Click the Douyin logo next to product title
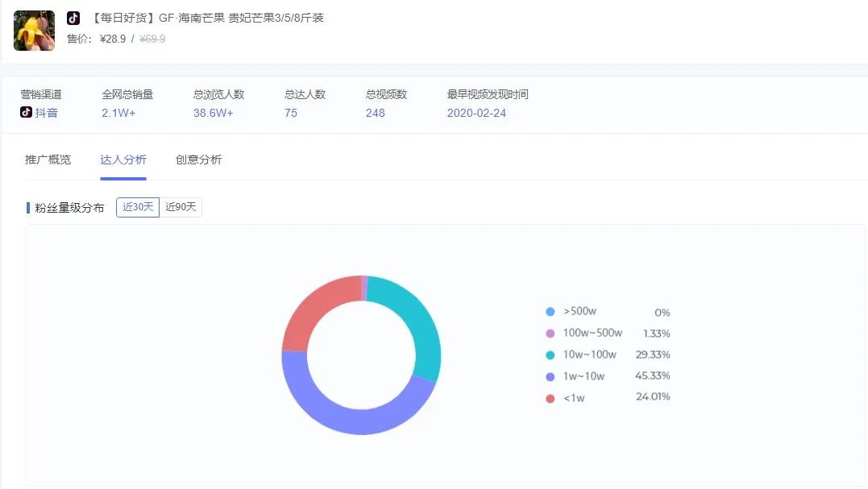 (x=73, y=17)
